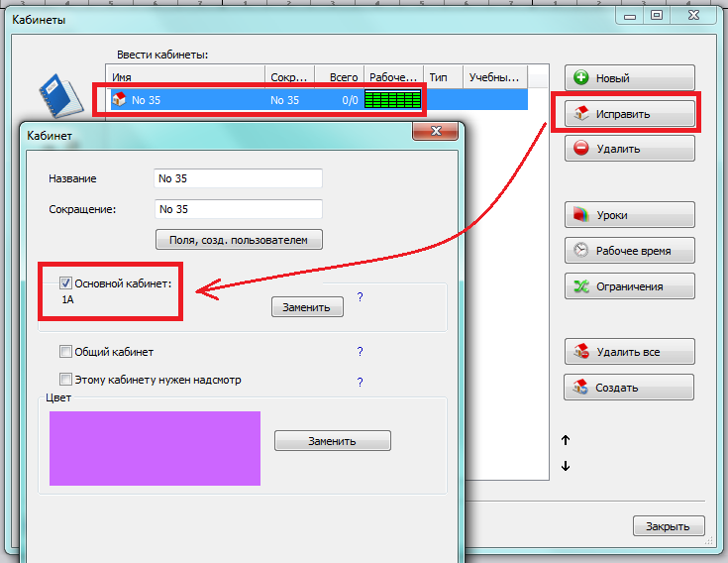Click into the Название text field
The image size is (728, 563).
(238, 178)
